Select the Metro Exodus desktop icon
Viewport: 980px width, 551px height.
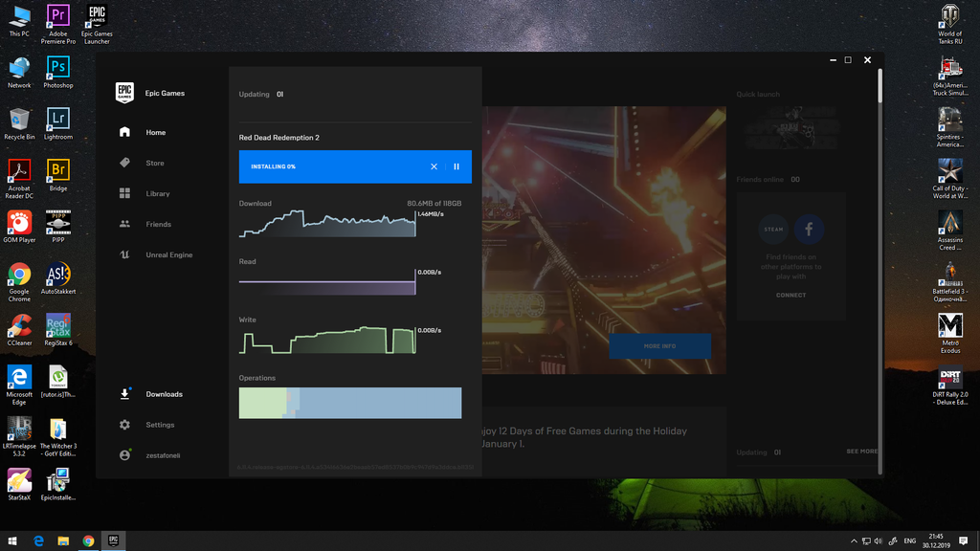pyautogui.click(x=950, y=334)
